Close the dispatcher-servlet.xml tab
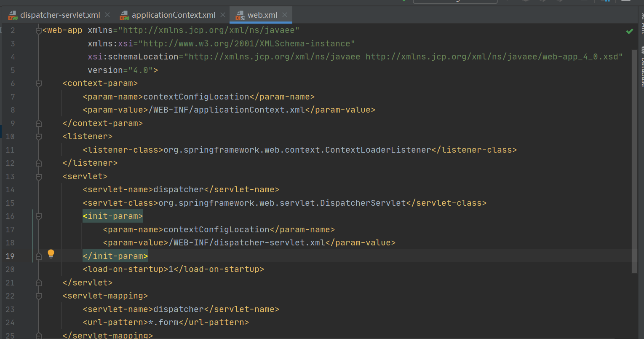Viewport: 644px width, 339px height. pyautogui.click(x=107, y=14)
